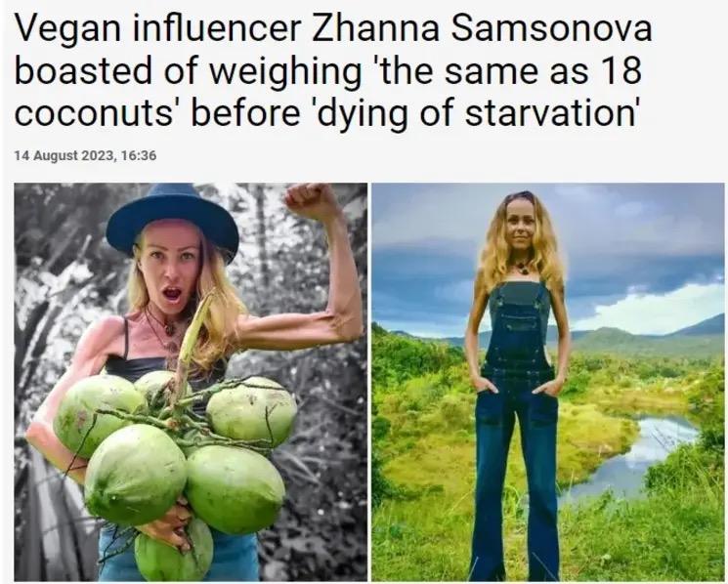Click the blue hat in the left photo
The height and width of the screenshot is (584, 728).
pos(172,218)
